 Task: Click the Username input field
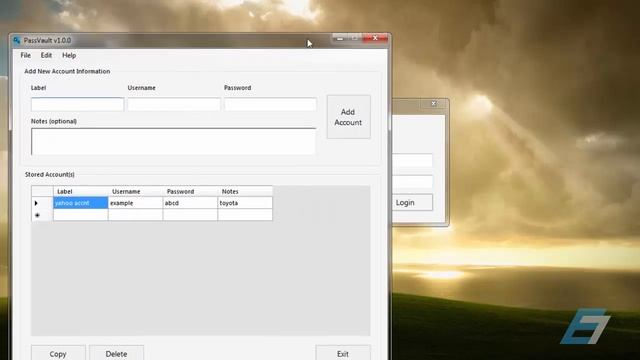tap(174, 104)
